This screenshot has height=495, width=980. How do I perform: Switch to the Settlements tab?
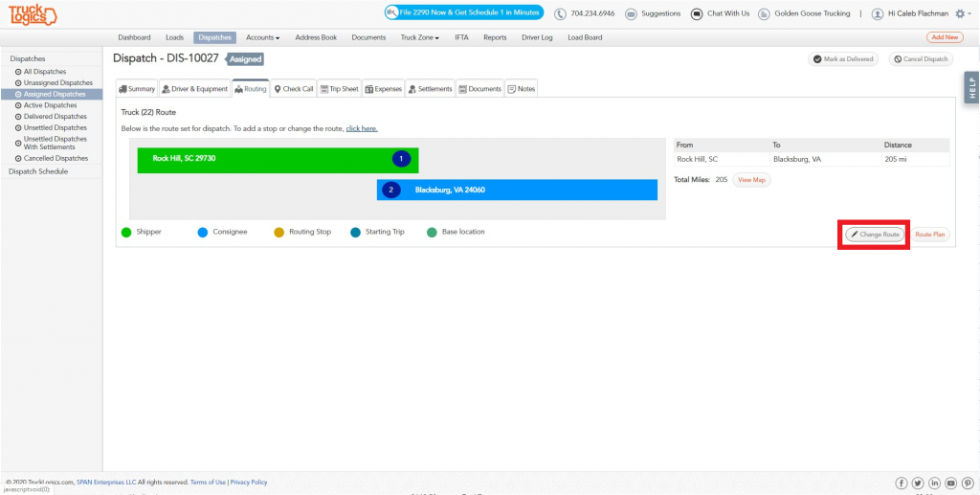pos(430,89)
